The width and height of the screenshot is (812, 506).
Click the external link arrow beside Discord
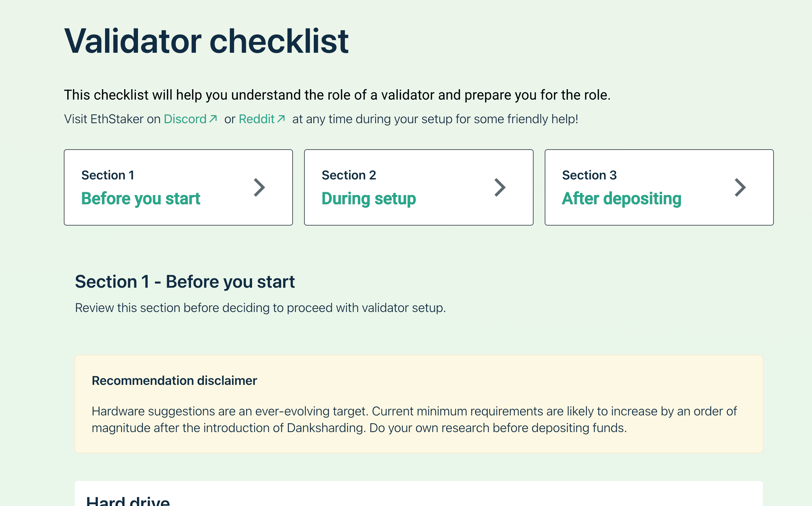pos(213,118)
